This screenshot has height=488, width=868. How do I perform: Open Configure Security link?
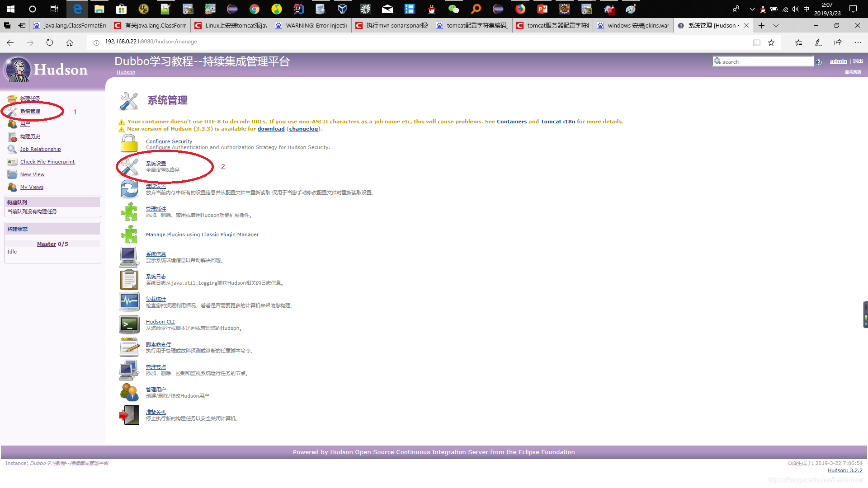pos(169,141)
